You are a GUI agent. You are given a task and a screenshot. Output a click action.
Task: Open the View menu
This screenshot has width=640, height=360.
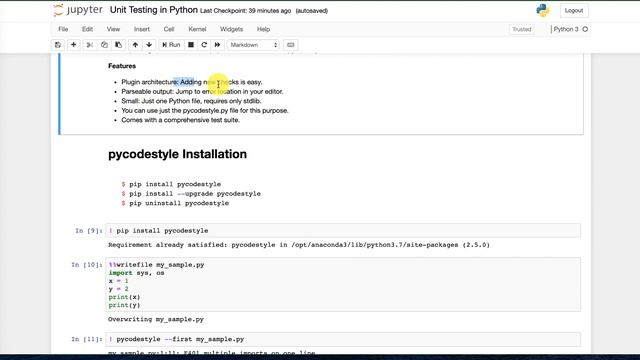[113, 29]
